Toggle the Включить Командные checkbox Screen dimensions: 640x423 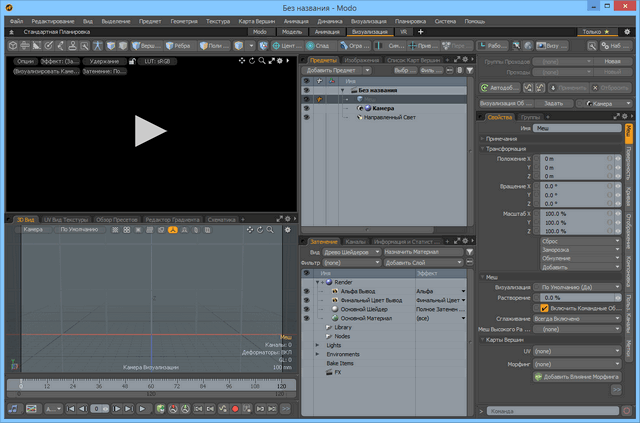click(x=545, y=308)
